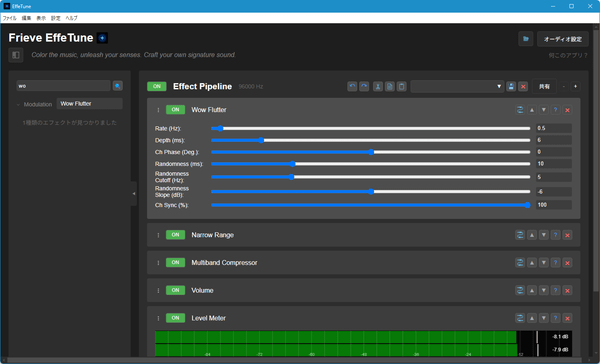Move Level Meter effect up

pyautogui.click(x=532, y=318)
